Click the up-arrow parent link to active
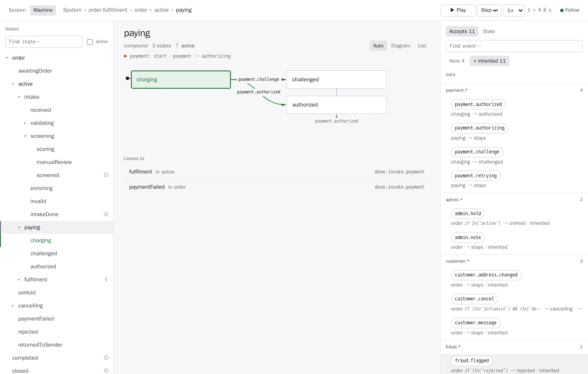 (x=185, y=46)
